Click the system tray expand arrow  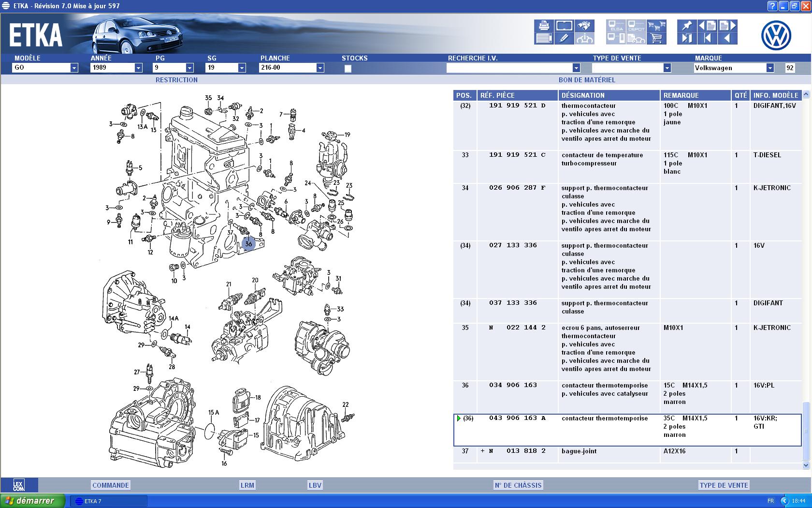[x=784, y=501]
